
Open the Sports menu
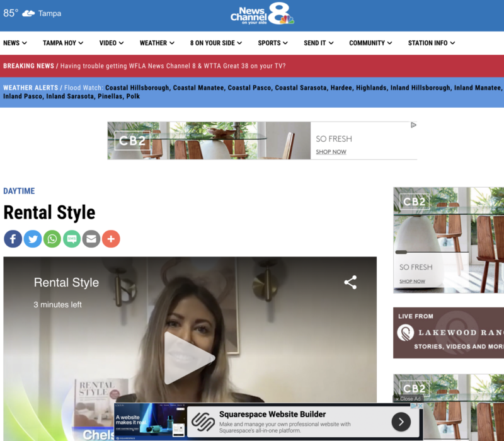(273, 43)
